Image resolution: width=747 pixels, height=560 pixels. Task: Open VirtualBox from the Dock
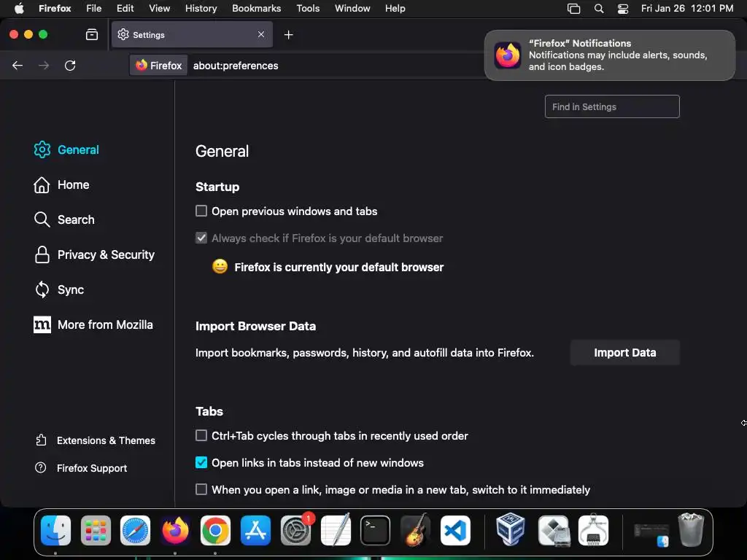510,529
